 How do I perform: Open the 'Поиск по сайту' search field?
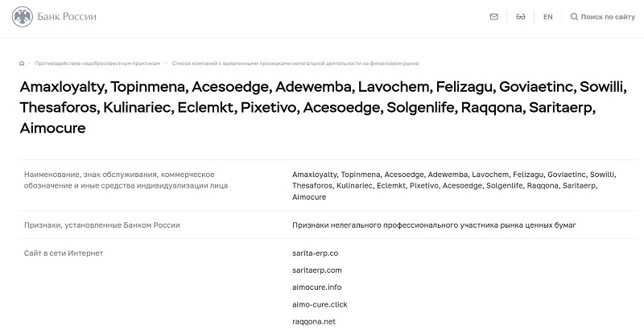(608, 17)
